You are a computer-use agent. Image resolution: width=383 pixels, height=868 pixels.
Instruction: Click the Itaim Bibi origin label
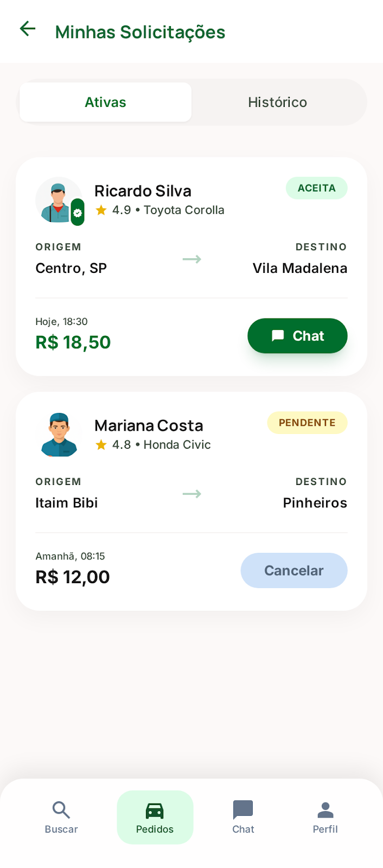tap(67, 502)
